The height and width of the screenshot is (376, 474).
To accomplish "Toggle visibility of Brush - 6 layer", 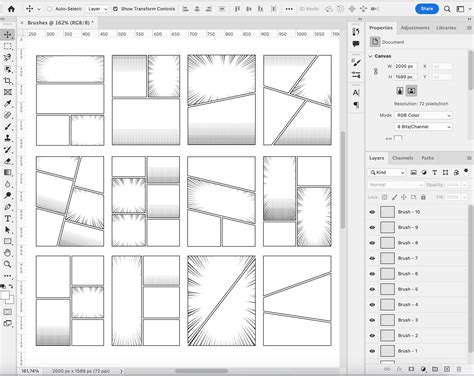I will pyautogui.click(x=372, y=274).
